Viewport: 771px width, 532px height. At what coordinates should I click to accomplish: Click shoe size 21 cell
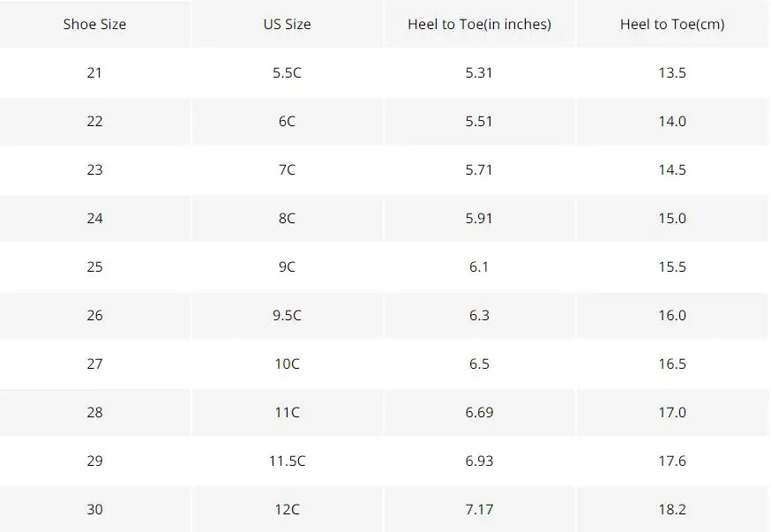pos(94,72)
